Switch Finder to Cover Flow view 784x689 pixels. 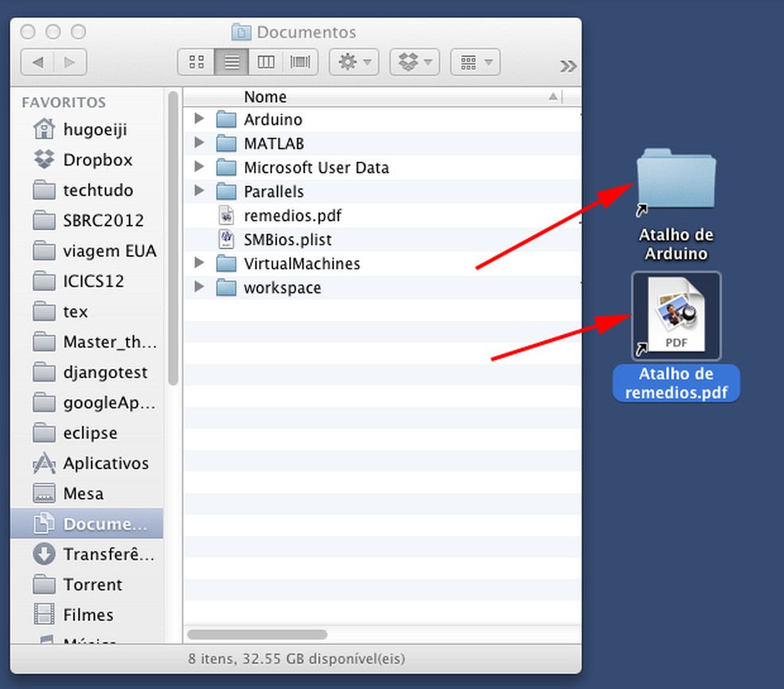300,62
